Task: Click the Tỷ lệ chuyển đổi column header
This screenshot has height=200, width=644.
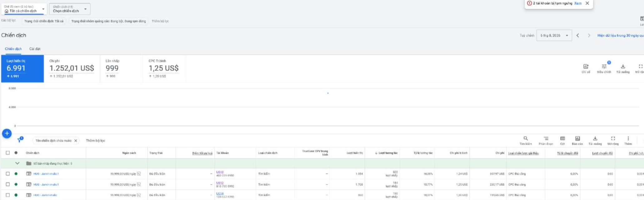Action: pyautogui.click(x=567, y=153)
